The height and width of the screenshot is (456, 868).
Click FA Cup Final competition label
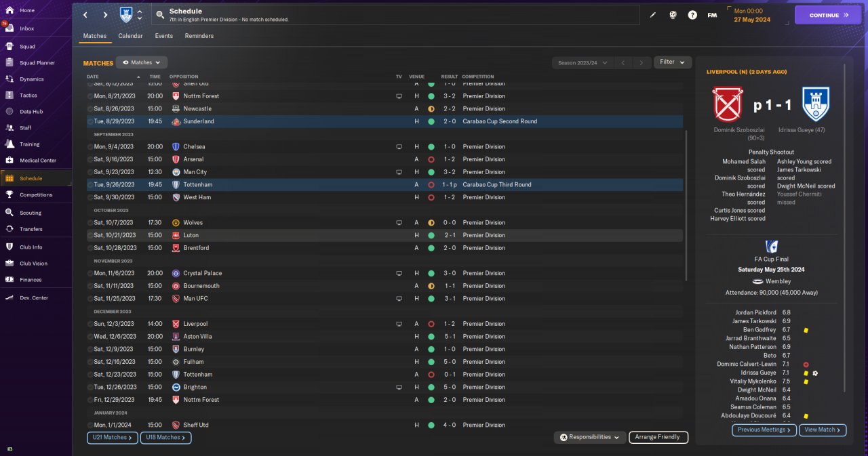tap(772, 259)
